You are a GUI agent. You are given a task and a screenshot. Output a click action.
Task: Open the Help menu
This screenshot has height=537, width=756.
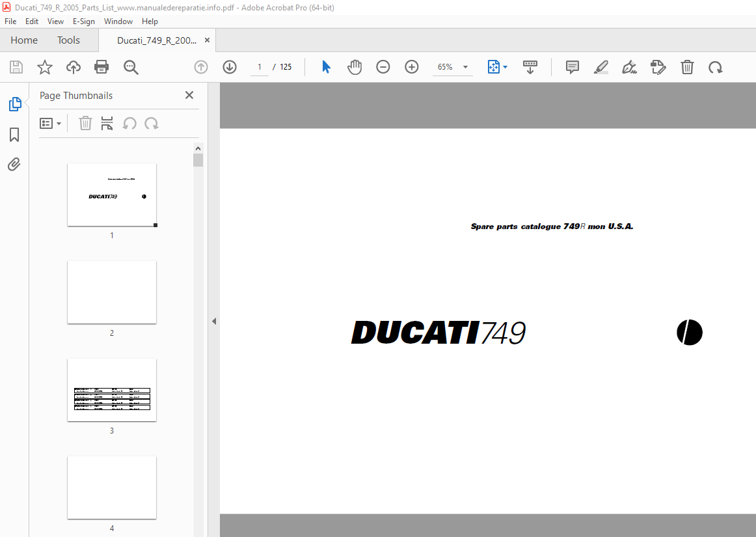tap(150, 21)
